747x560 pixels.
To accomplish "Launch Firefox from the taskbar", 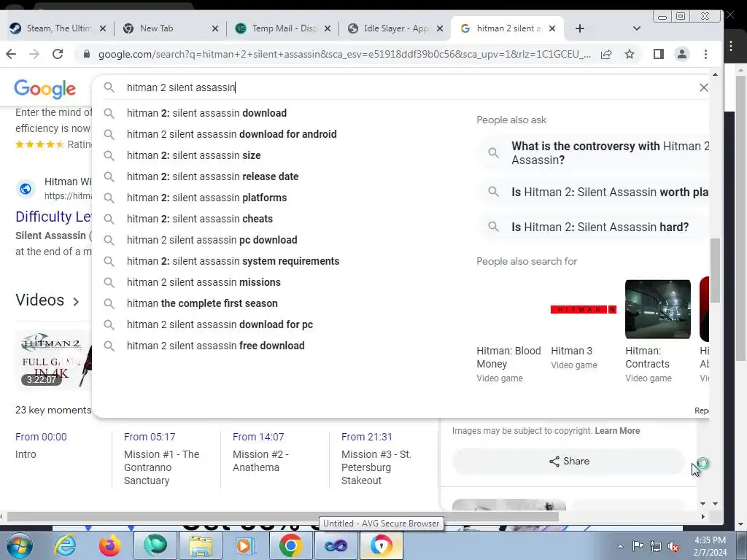I will click(109, 545).
